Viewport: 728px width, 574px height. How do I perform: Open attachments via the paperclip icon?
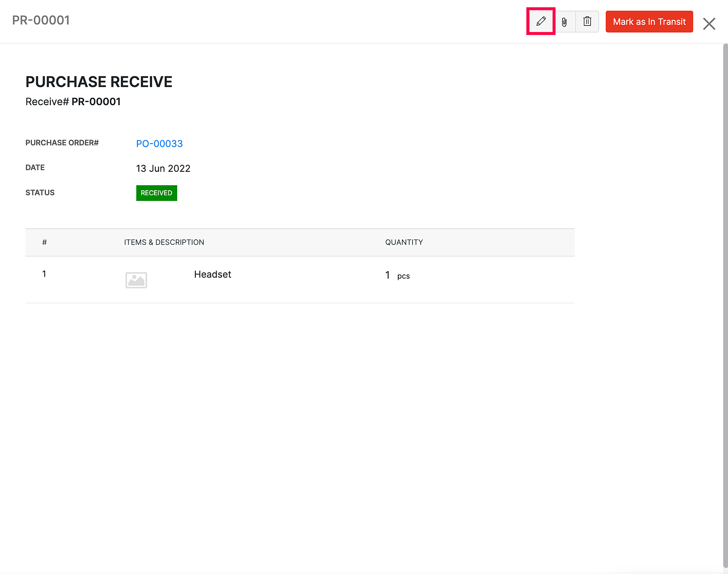pyautogui.click(x=564, y=22)
